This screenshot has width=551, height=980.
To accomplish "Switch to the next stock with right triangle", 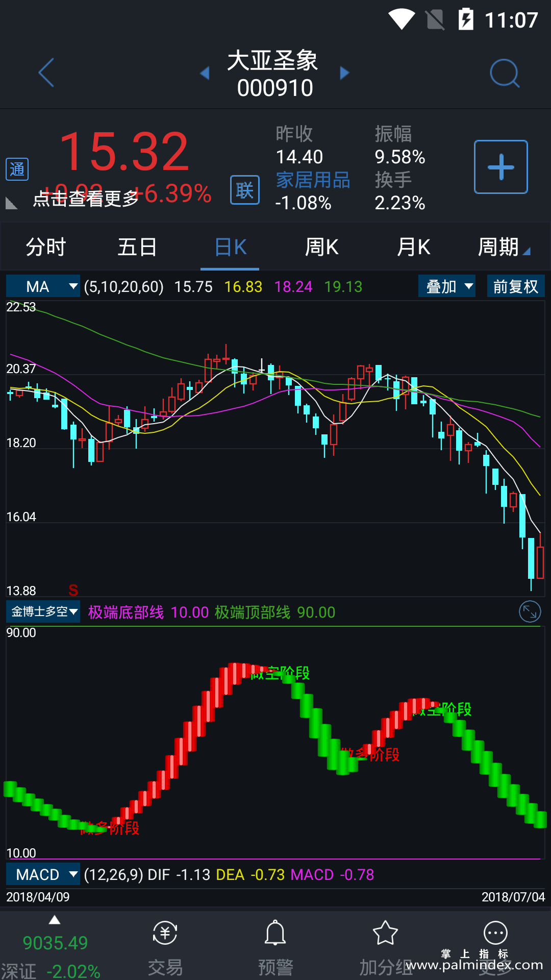I will pos(344,73).
